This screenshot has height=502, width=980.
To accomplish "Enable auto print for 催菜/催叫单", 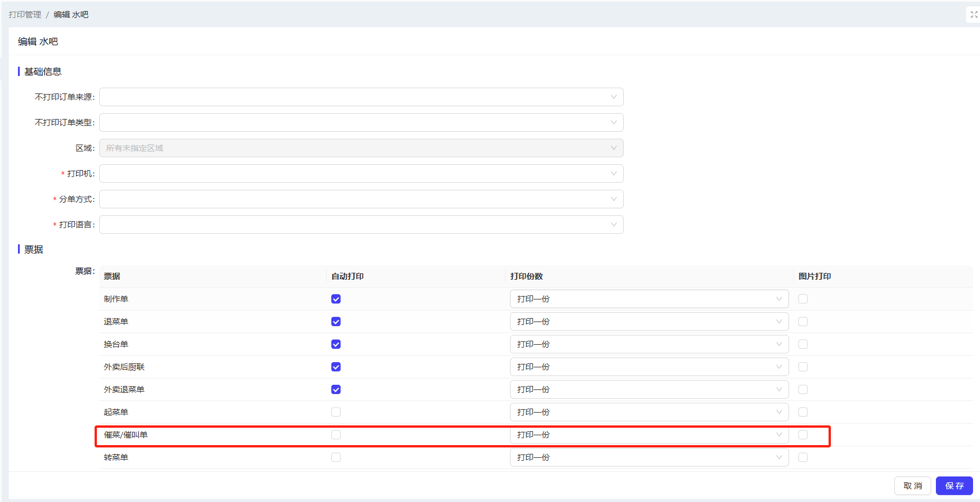I will tap(336, 435).
